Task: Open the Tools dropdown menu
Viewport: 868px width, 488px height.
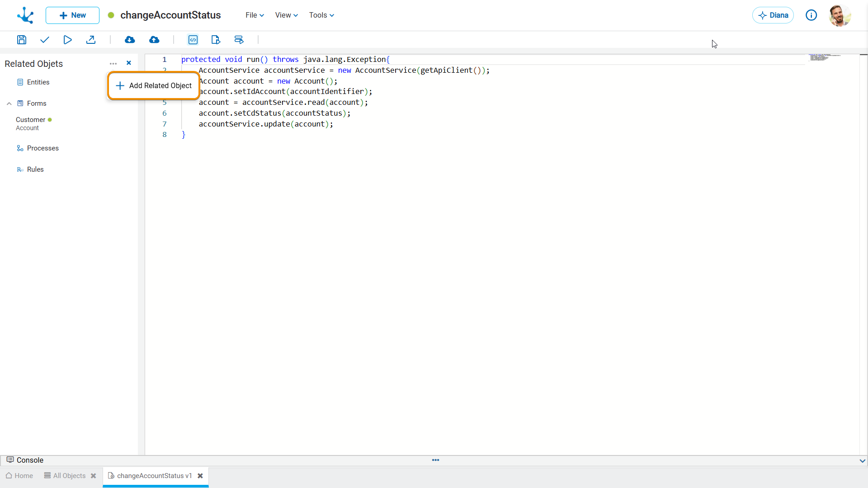Action: (321, 15)
